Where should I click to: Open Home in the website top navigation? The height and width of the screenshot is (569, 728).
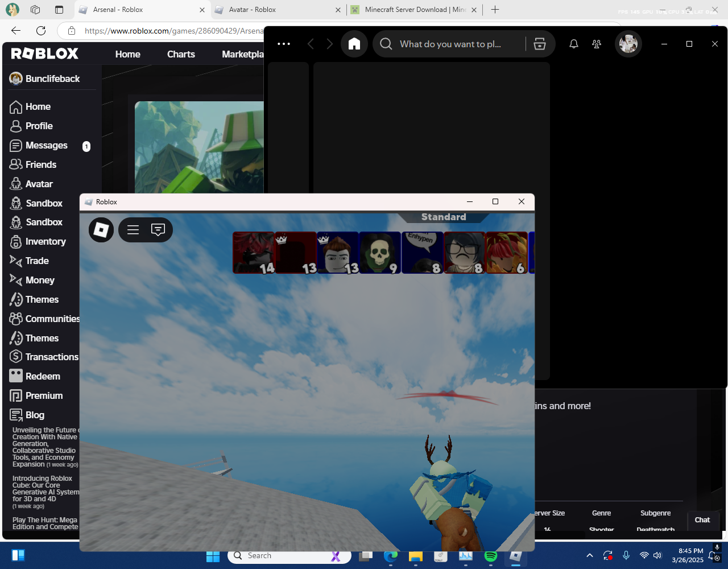127,54
